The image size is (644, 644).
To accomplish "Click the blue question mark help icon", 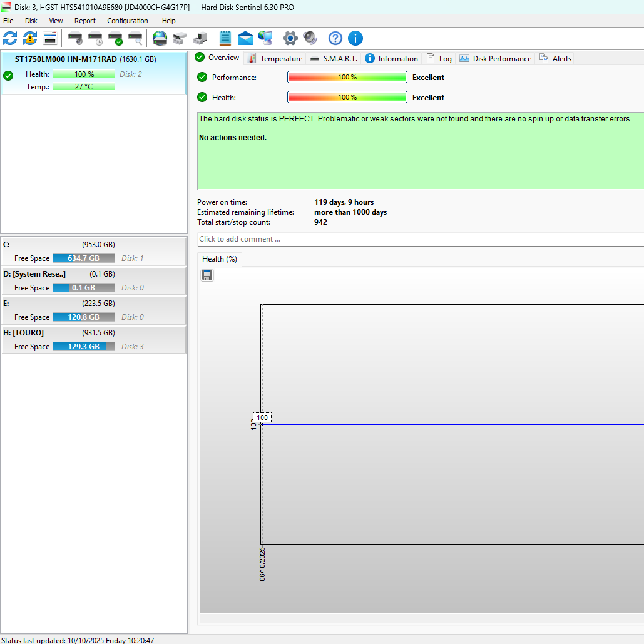I will tap(335, 38).
